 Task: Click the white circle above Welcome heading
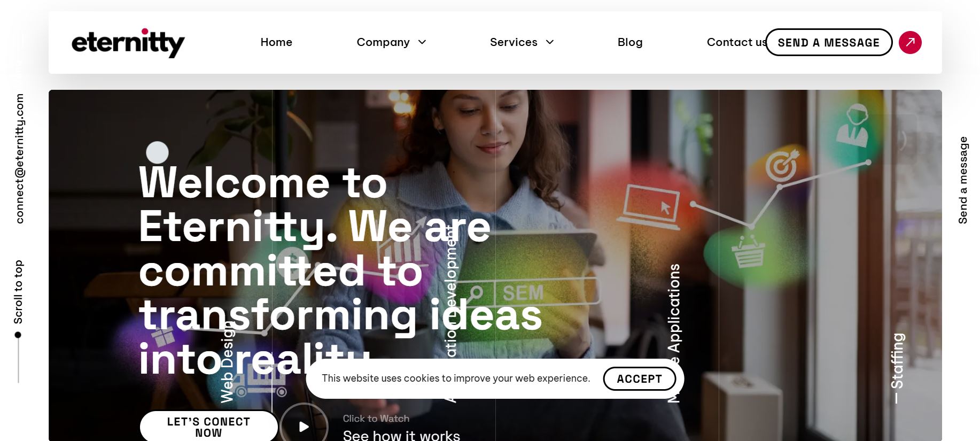click(158, 152)
